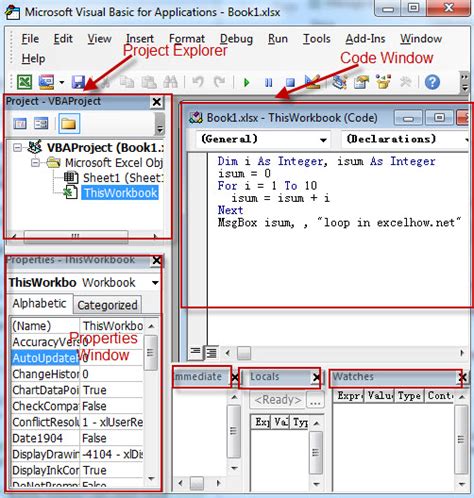Click the Paste clipboard icon
Viewport: 474px width, 498px height.
click(x=149, y=82)
